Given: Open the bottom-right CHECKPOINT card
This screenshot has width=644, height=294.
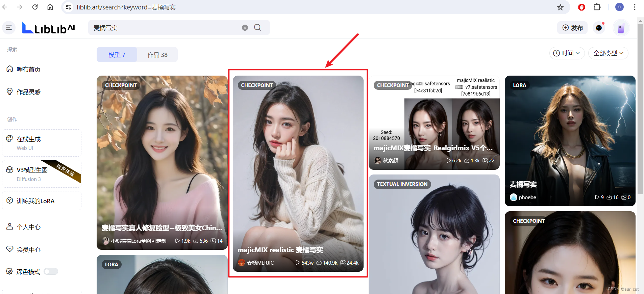Looking at the screenshot, I should pyautogui.click(x=570, y=253).
